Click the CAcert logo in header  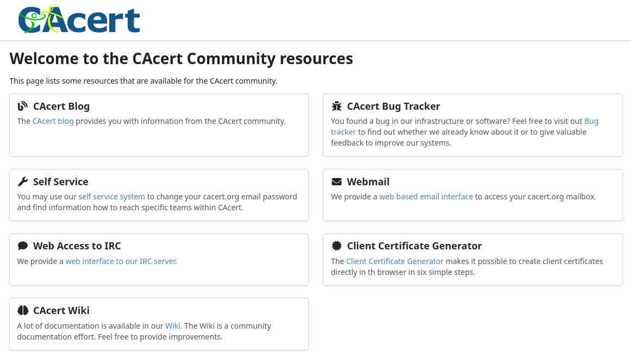(x=79, y=20)
